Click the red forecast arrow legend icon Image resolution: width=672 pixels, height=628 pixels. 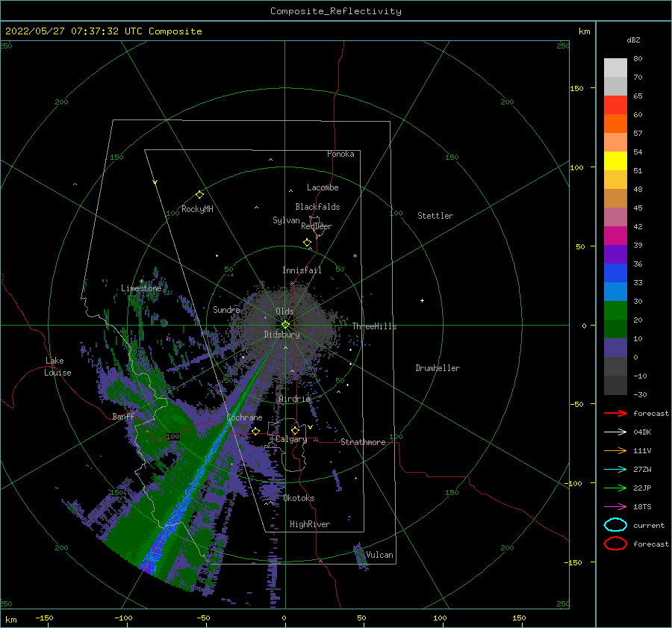pos(615,413)
